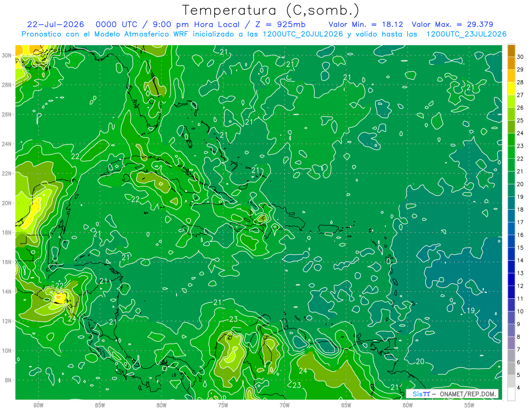Click the colorbar label "25"
This screenshot has height=411, width=532.
point(520,121)
